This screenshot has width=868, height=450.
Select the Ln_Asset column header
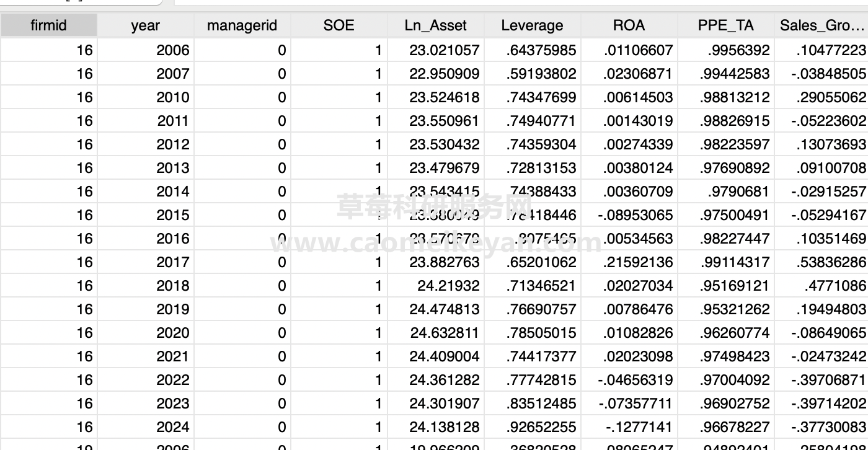(x=435, y=25)
